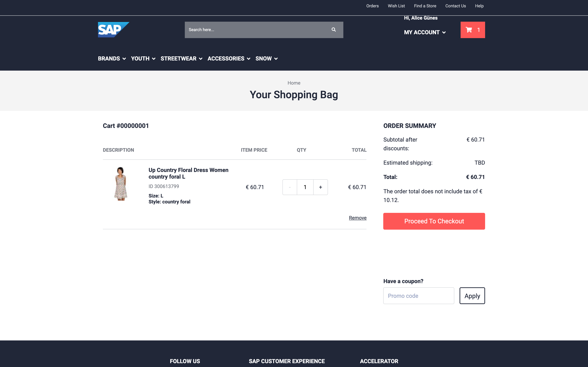Viewport: 588px width, 367px height.
Task: Expand the My Account dropdown
Action: point(425,32)
